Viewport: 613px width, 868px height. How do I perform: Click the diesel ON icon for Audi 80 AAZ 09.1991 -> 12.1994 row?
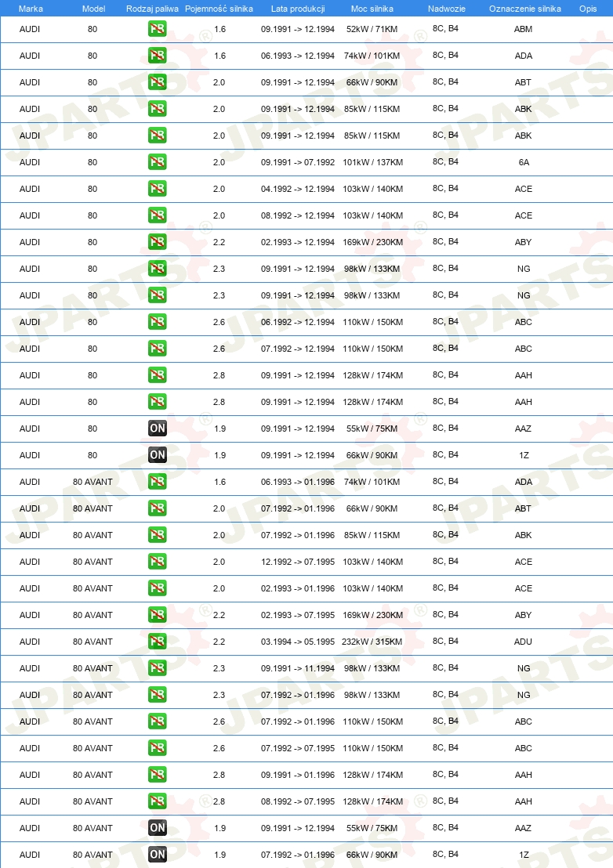tap(158, 429)
